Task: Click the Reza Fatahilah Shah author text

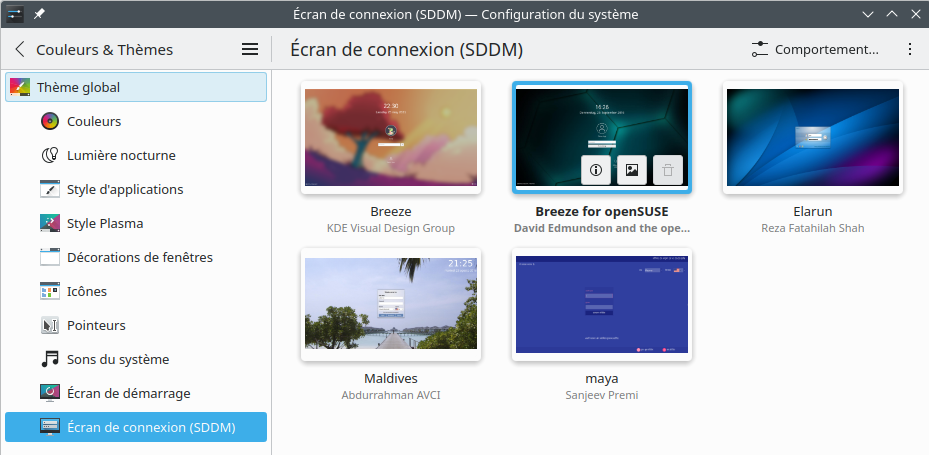Action: (x=813, y=228)
